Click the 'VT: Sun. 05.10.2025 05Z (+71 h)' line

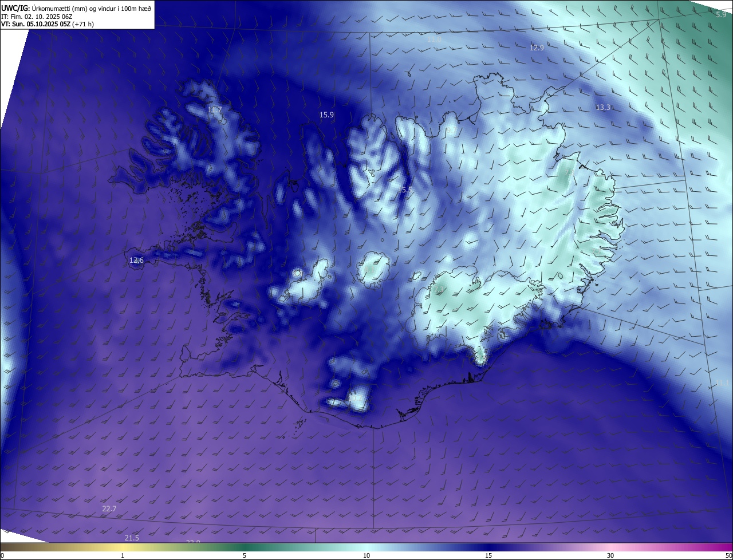48,24
